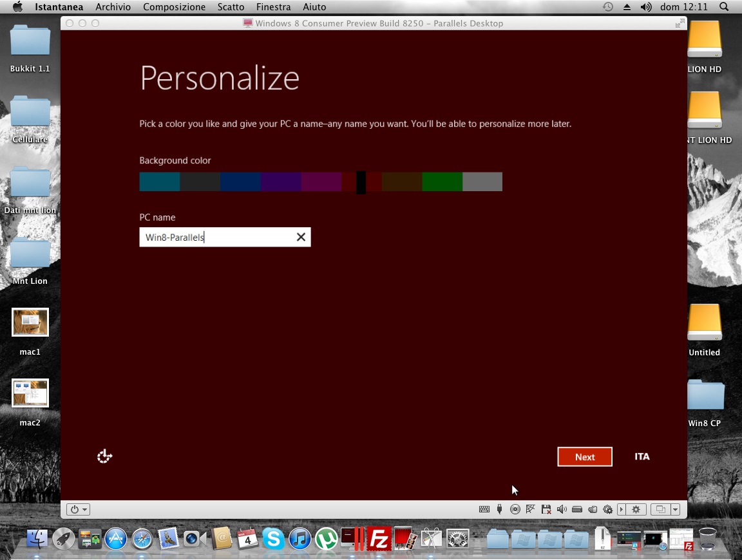
Task: Open the Parallels CD/DVD drive icon
Action: [x=515, y=509]
